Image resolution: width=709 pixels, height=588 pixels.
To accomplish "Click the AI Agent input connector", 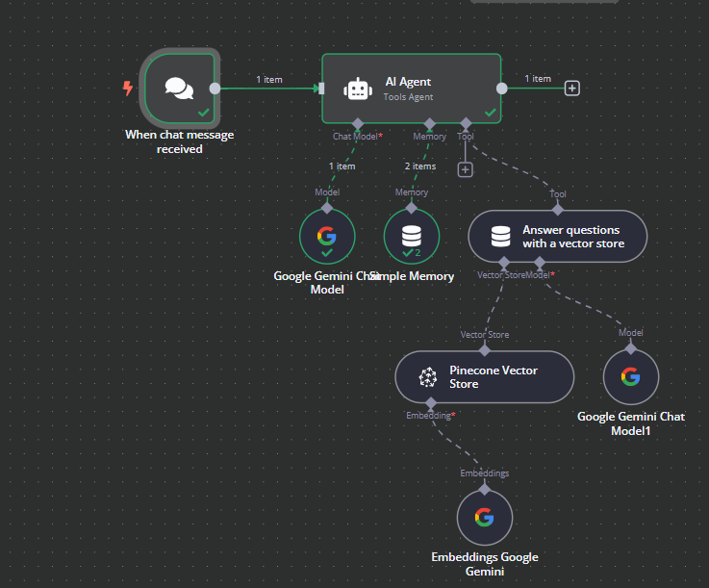I will (x=321, y=89).
